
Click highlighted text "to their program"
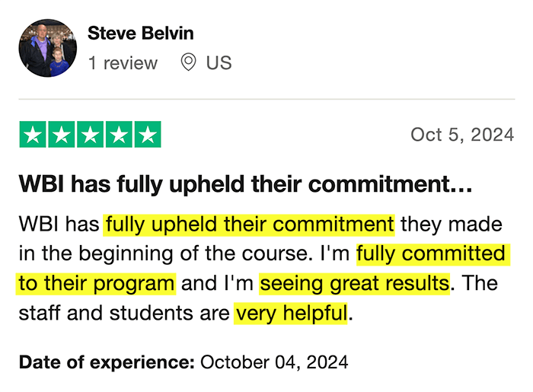(x=97, y=283)
